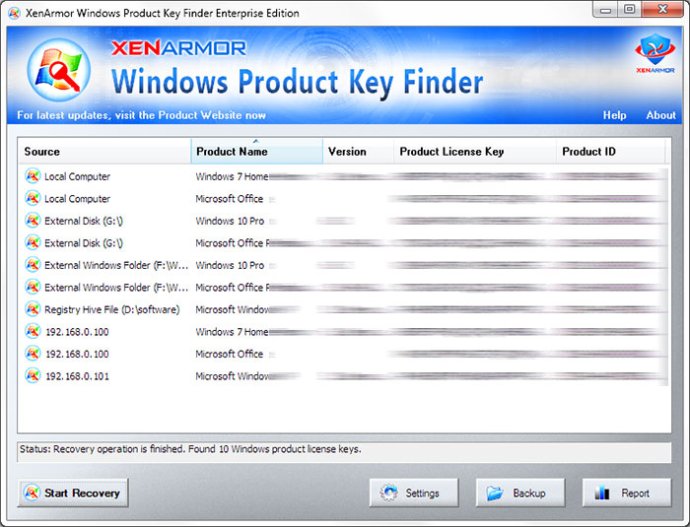Image resolution: width=690 pixels, height=527 pixels.
Task: Sort by the Version column header
Action: click(x=358, y=151)
